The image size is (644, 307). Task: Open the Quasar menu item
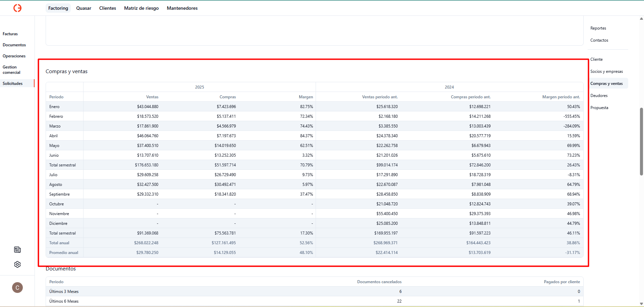coord(84,8)
